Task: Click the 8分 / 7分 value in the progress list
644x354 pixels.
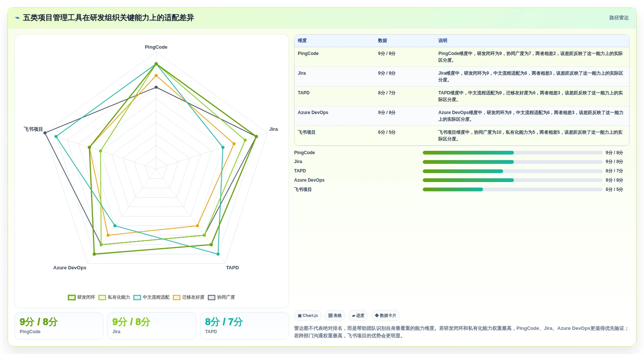Action: [614, 171]
